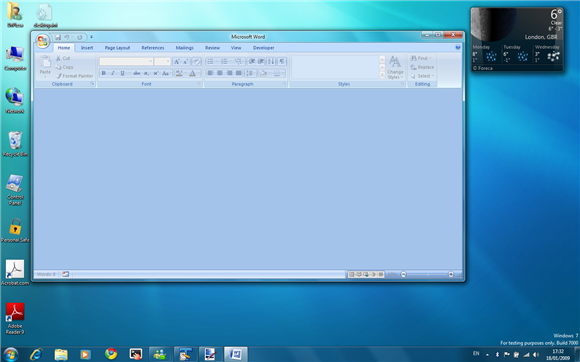The height and width of the screenshot is (362, 580).
Task: Open the Developer ribbon tab
Action: click(x=263, y=48)
